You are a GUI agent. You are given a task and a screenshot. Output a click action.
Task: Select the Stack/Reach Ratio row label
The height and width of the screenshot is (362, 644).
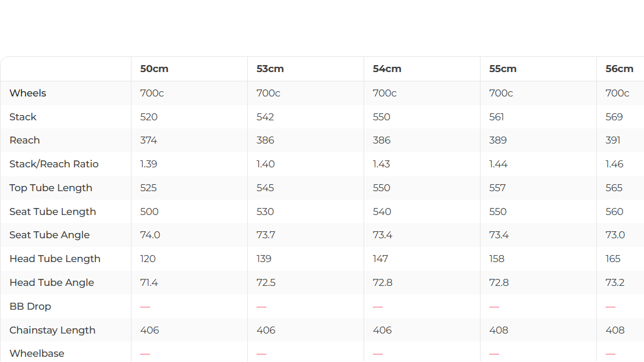coord(54,164)
